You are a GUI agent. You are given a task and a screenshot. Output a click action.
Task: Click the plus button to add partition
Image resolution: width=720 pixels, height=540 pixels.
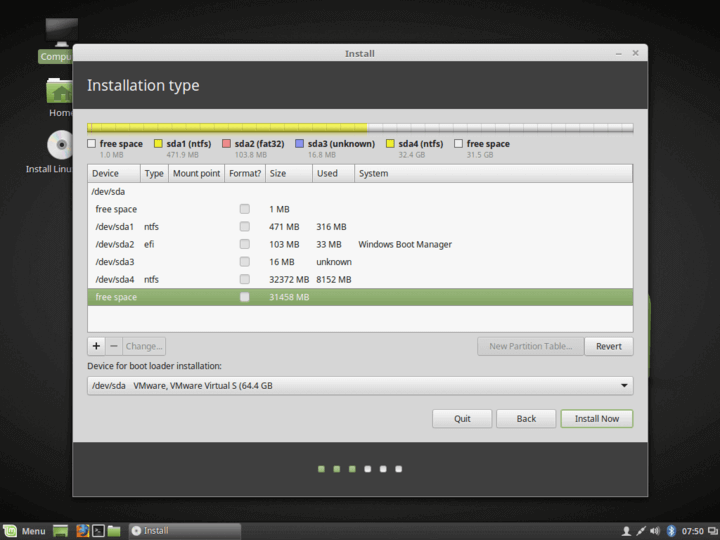click(x=96, y=346)
